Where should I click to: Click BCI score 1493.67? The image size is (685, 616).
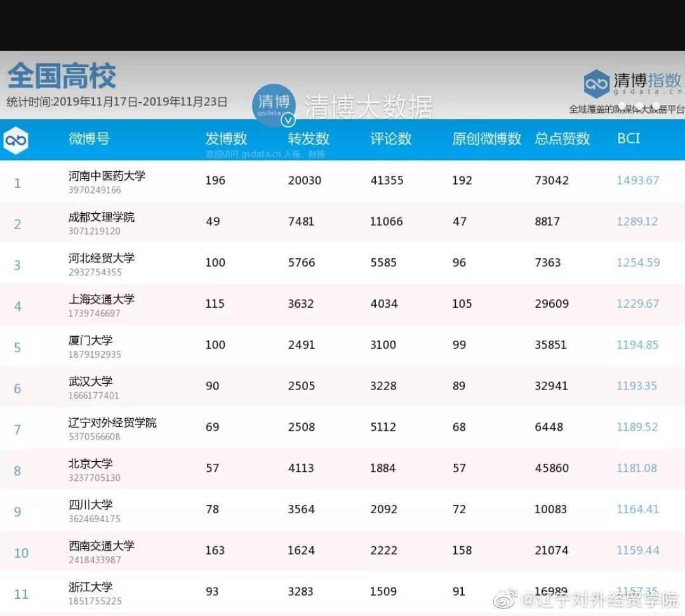tap(638, 180)
